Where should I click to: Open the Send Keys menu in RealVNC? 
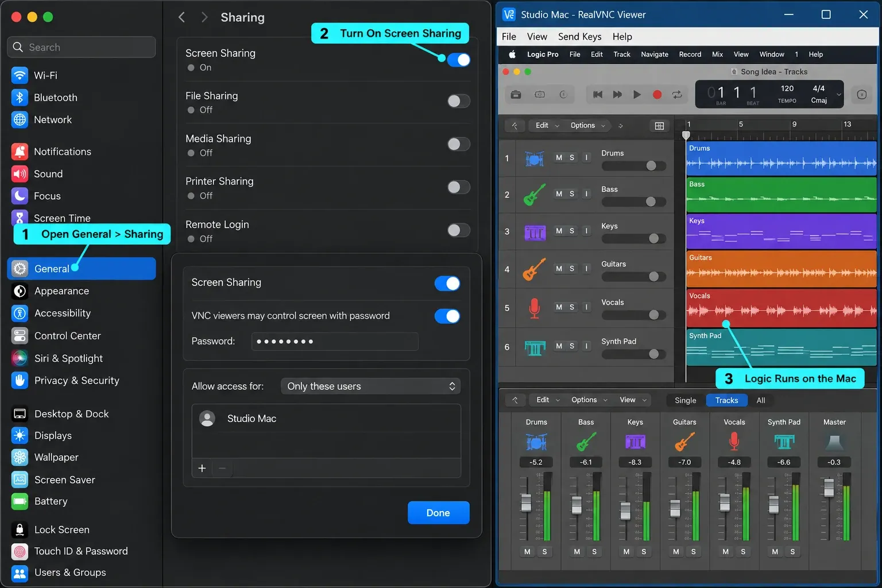click(x=580, y=37)
